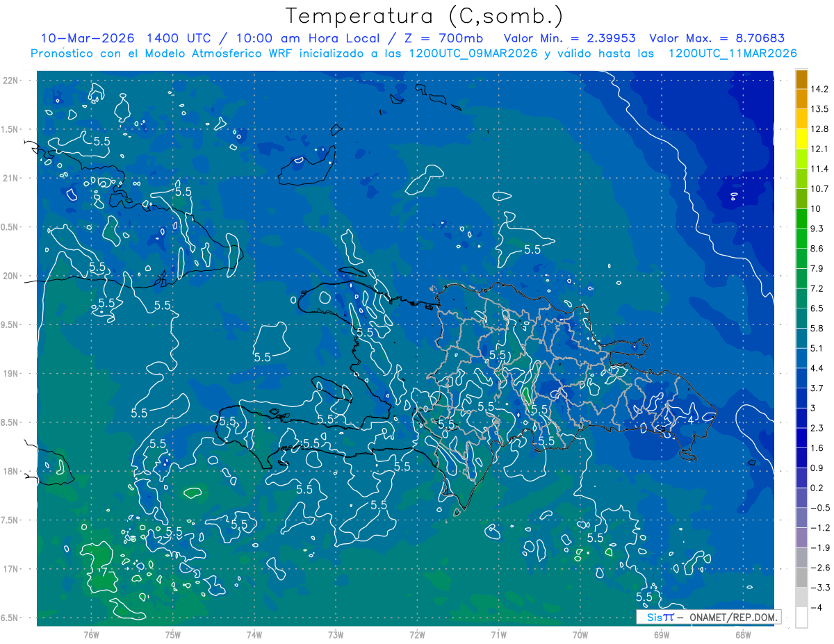Click "10:00 am Hora Local" text
The height and width of the screenshot is (644, 834).
[x=306, y=38]
